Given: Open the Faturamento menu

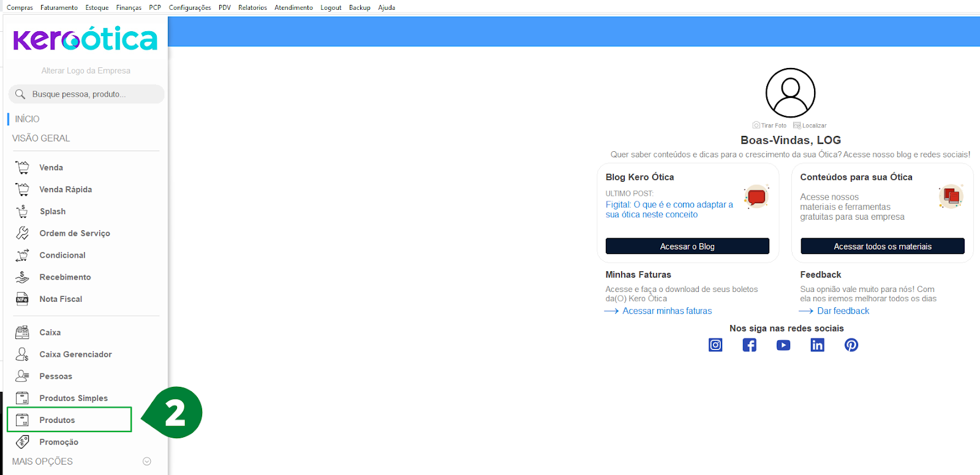Looking at the screenshot, I should click(59, 7).
